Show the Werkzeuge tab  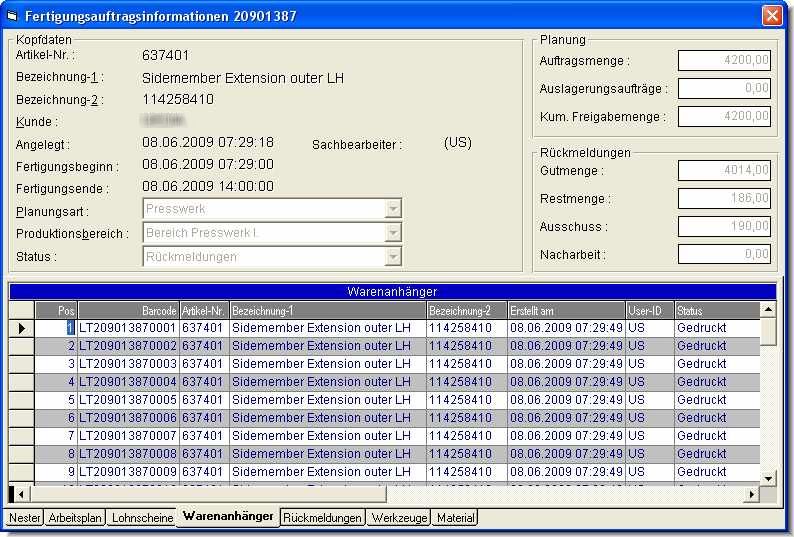click(x=399, y=518)
